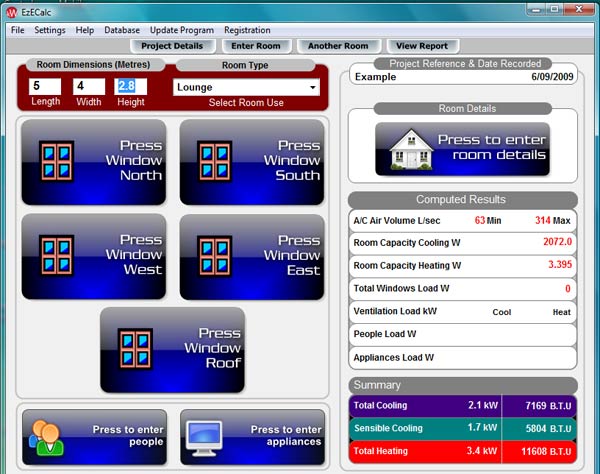600x474 pixels.
Task: Click the Length input field
Action: (x=44, y=87)
